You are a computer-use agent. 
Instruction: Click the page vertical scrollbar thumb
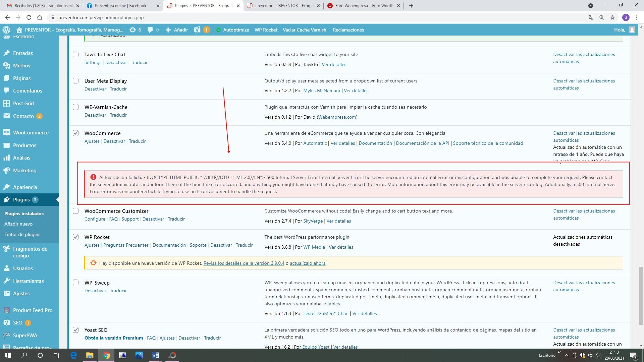pyautogui.click(x=641, y=296)
